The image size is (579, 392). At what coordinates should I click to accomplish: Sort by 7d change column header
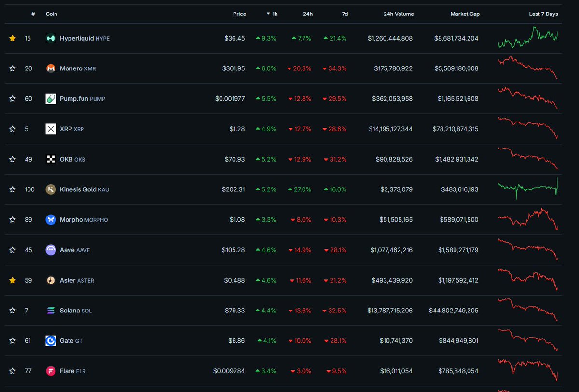pos(345,14)
